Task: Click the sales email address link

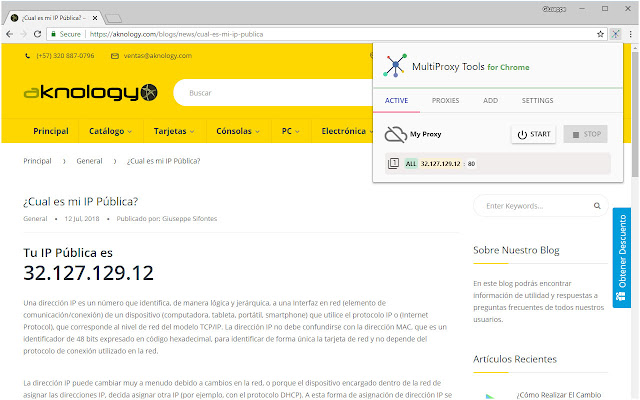Action: [x=158, y=56]
